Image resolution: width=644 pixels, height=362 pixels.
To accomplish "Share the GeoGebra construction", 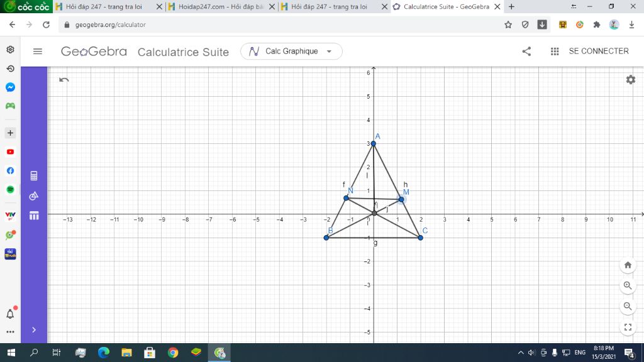I will pyautogui.click(x=526, y=52).
